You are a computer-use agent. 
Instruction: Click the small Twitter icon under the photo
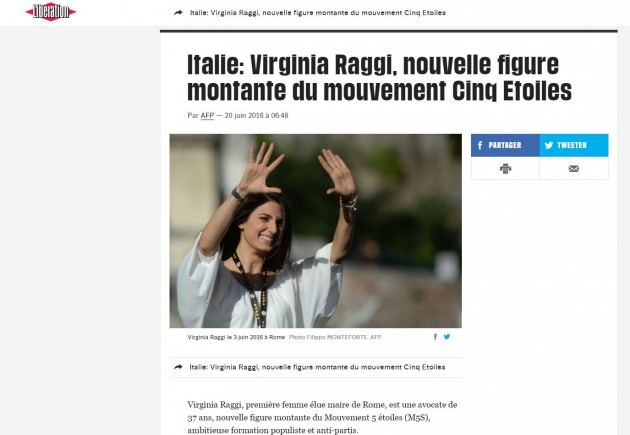447,337
